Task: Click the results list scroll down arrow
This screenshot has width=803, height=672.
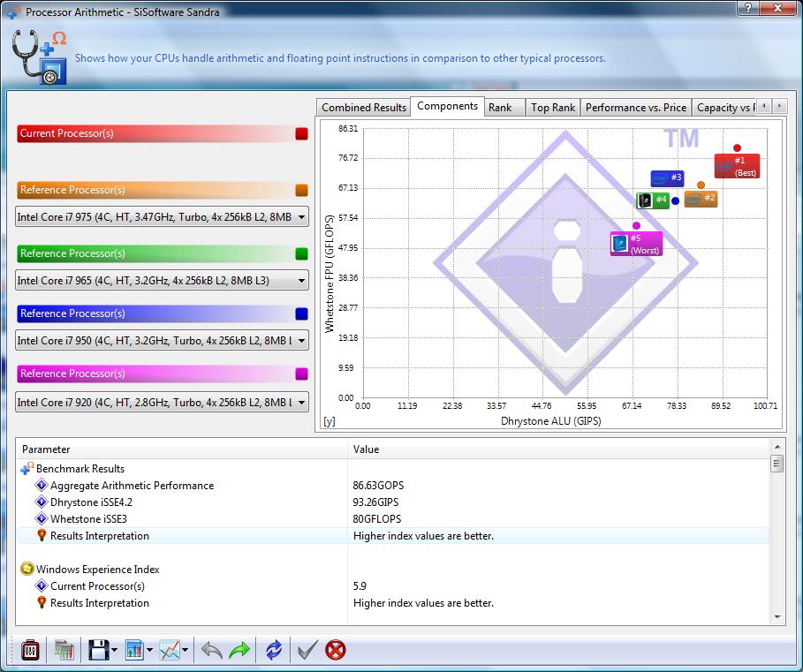Action: point(777,617)
